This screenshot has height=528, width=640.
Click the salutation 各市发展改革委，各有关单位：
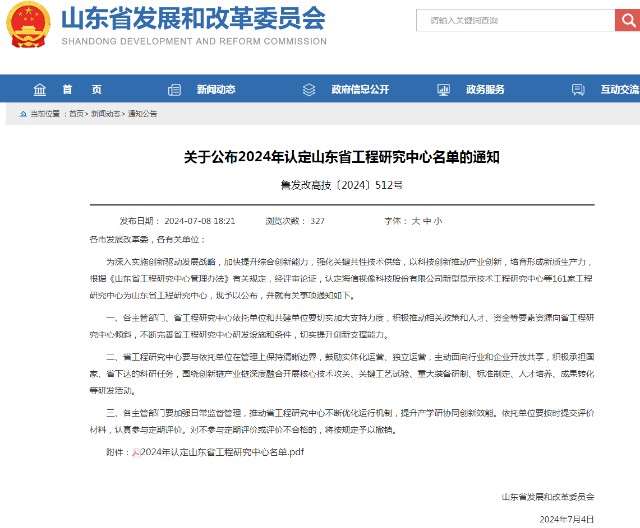pyautogui.click(x=147, y=240)
